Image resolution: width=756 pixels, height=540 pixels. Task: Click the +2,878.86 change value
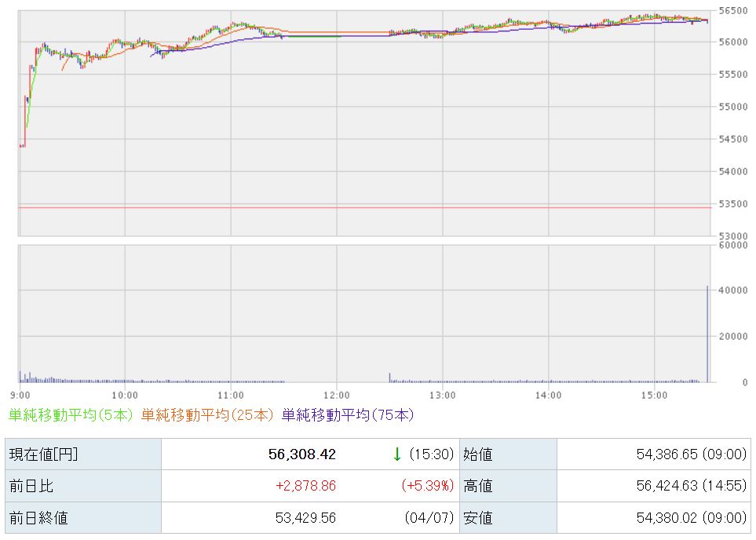pyautogui.click(x=305, y=486)
